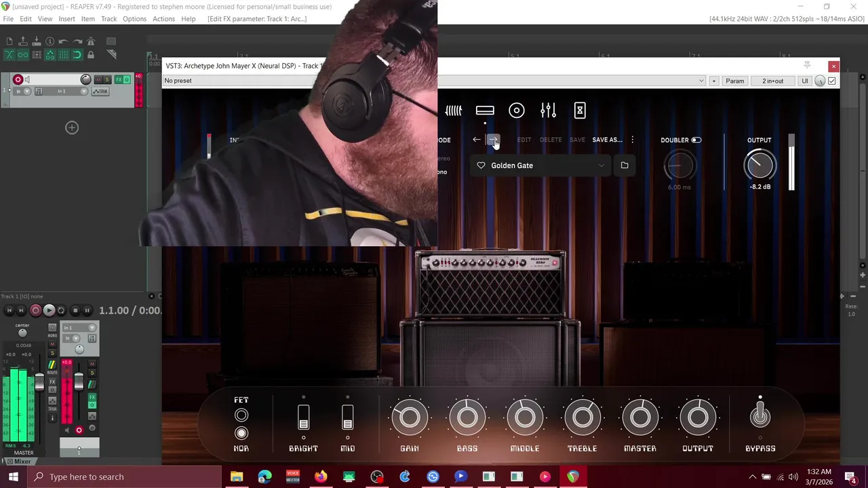Toggle the envelope move-with-items icon
This screenshot has height=488, width=868.
[50, 55]
